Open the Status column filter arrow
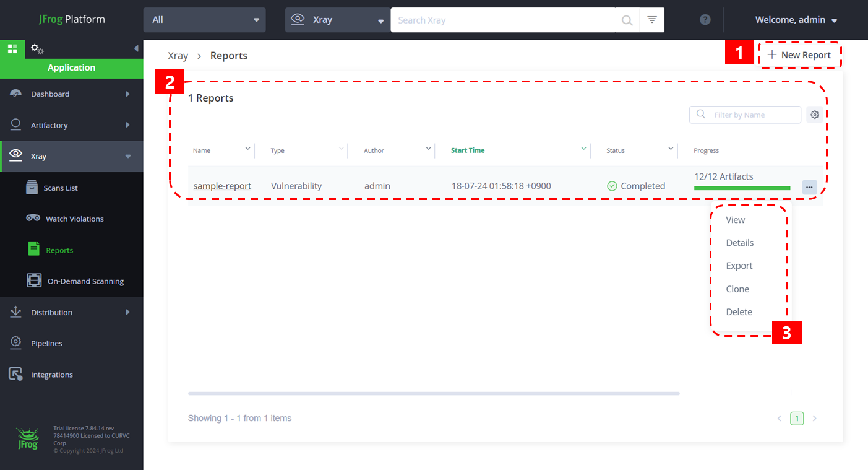Screen dimensions: 868x470 pyautogui.click(x=671, y=149)
